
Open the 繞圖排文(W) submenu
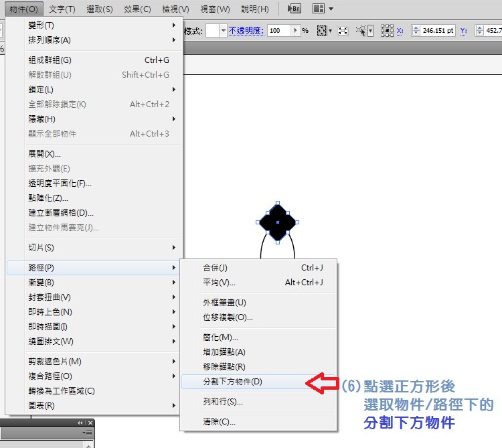pyautogui.click(x=94, y=342)
